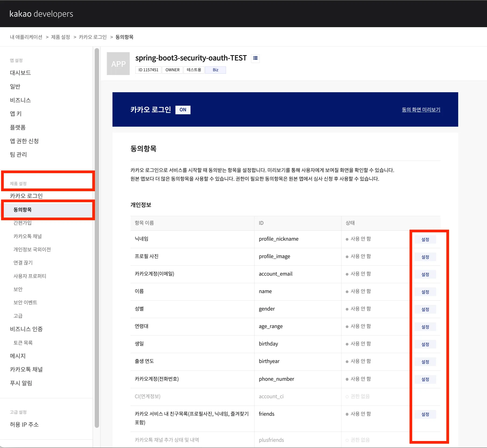The width and height of the screenshot is (487, 448).
Task: Click 설정 for 닉네임 row
Action: (x=425, y=239)
